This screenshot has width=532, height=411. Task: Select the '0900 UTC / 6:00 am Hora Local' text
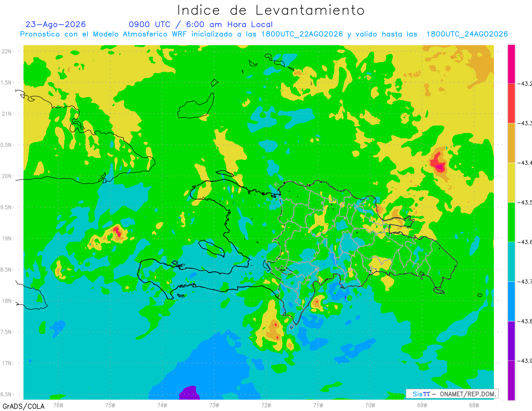(x=200, y=24)
